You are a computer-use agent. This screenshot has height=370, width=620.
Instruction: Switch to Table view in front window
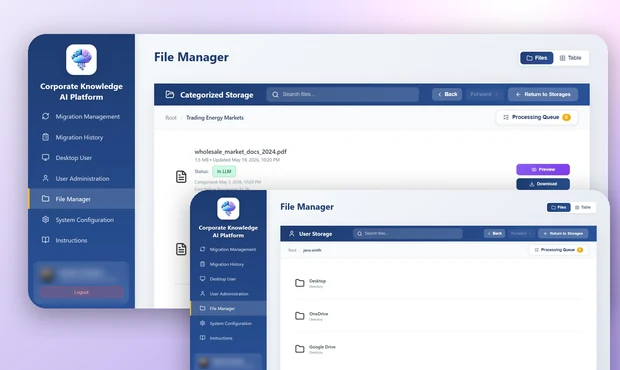click(583, 207)
